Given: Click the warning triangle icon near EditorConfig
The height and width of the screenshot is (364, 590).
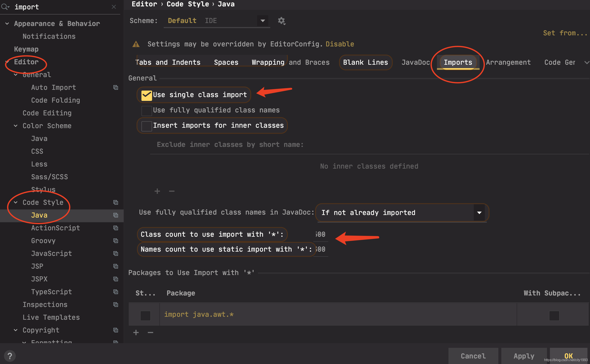Looking at the screenshot, I should (x=136, y=44).
